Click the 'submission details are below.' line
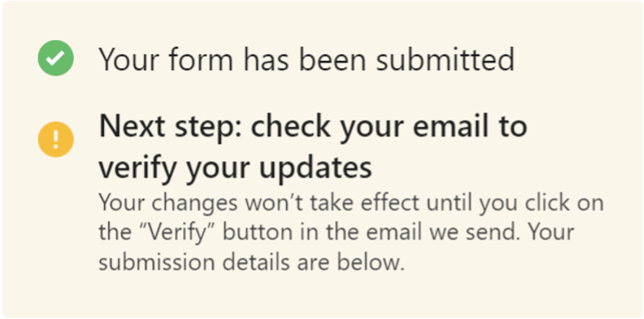Viewport: 644px width, 319px height. pyautogui.click(x=251, y=263)
